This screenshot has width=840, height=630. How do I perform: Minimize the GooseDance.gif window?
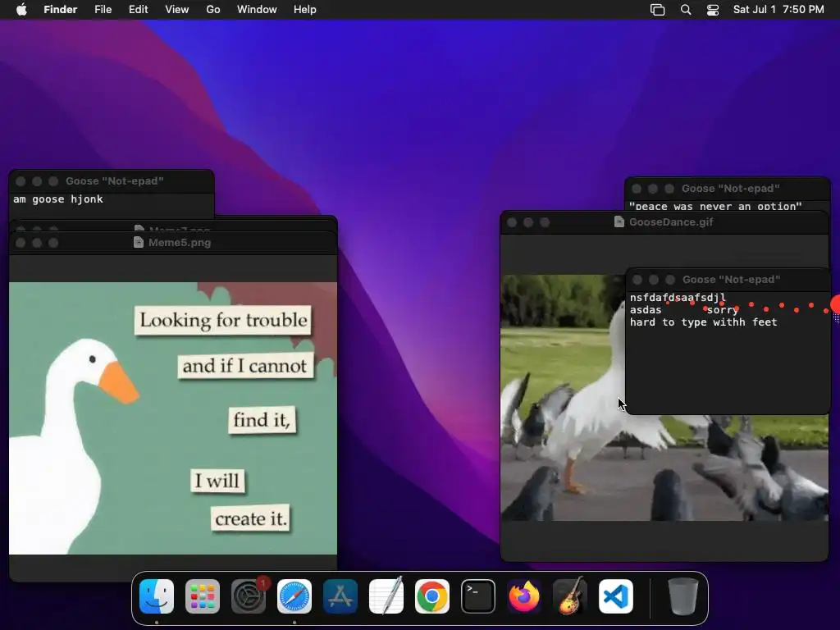[x=528, y=222]
